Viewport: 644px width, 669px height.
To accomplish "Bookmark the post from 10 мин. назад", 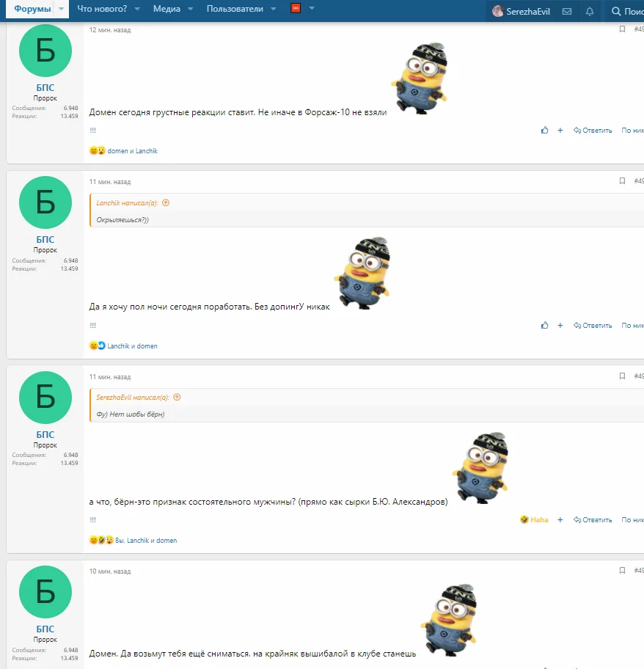I will 622,571.
